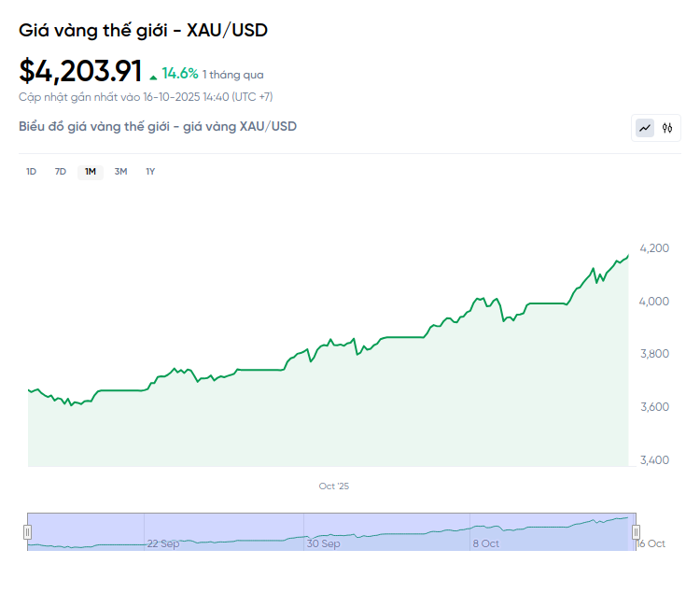The image size is (700, 592).
Task: Click the 3,400 price axis label
Action: click(653, 460)
